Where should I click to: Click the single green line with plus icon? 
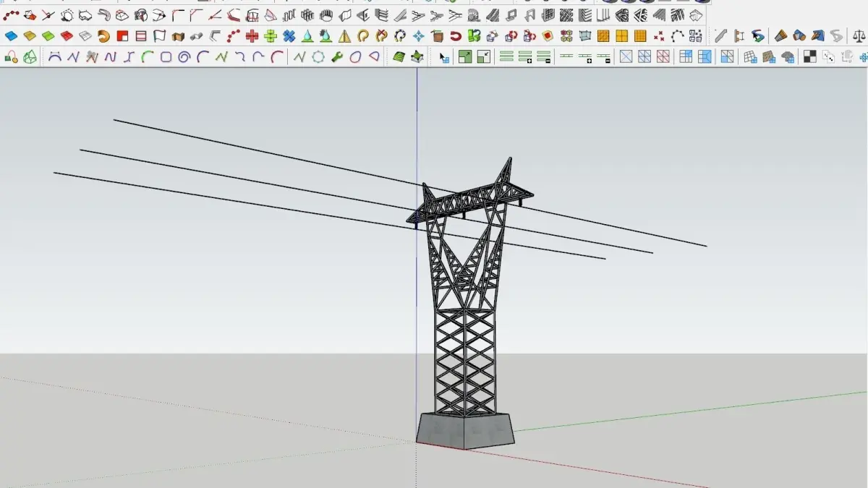coord(584,57)
